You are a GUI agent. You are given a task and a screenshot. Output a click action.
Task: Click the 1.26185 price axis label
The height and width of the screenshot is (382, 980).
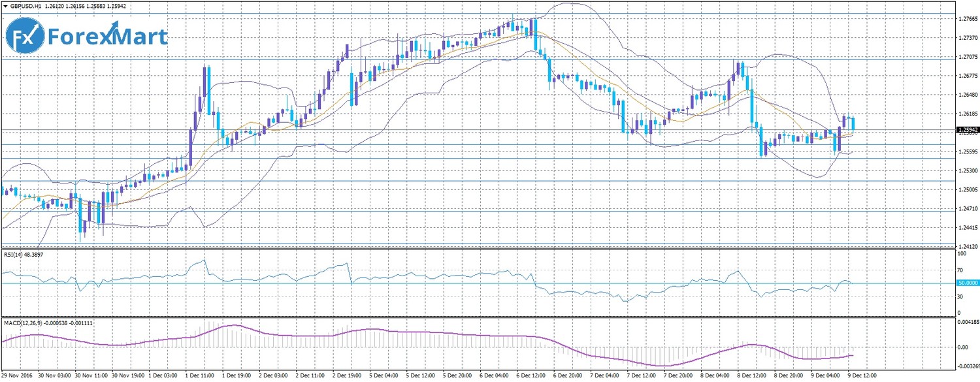pos(967,114)
